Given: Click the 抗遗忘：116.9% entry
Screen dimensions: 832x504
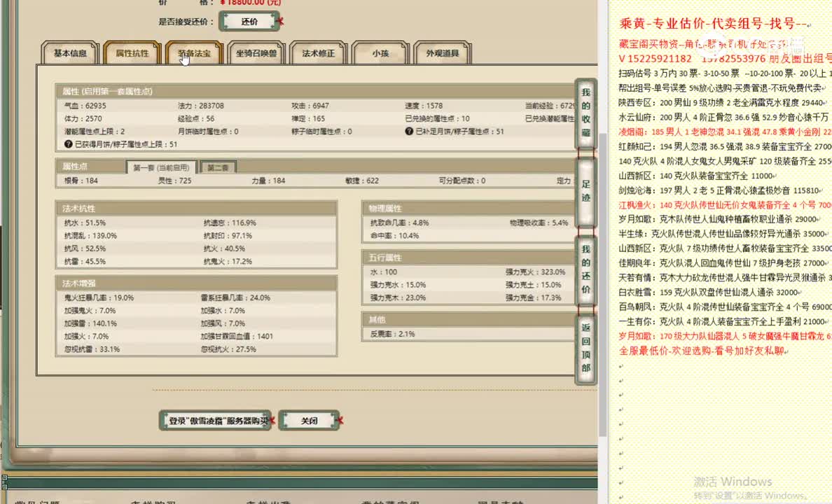Looking at the screenshot, I should 230,223.
